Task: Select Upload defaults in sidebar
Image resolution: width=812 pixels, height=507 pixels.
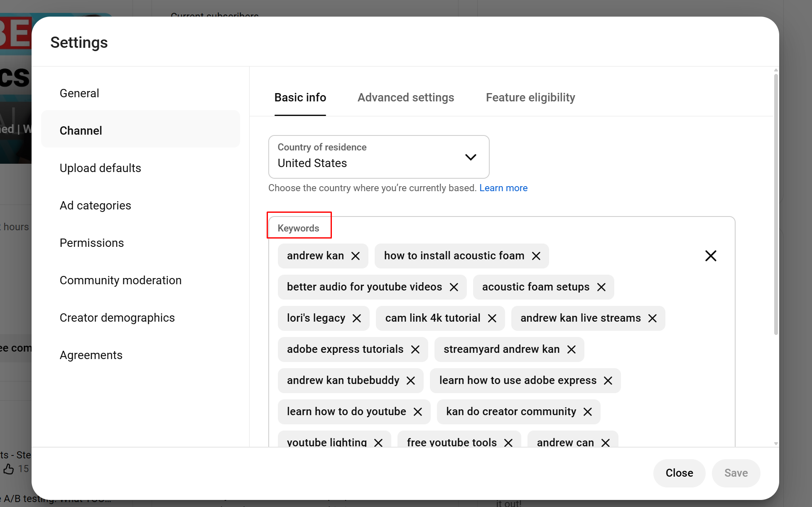Action: click(x=100, y=168)
